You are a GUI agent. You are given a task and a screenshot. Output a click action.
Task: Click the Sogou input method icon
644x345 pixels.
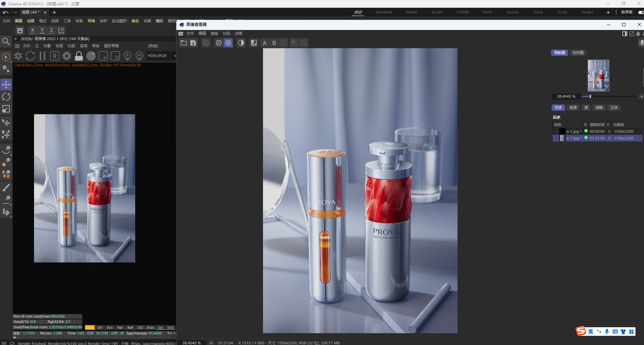[x=581, y=331]
